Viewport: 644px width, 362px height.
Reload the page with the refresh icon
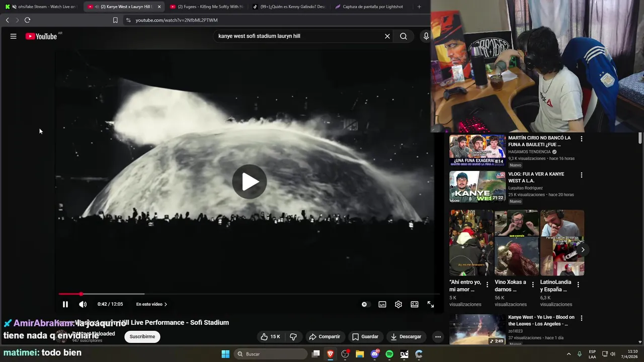pos(27,20)
